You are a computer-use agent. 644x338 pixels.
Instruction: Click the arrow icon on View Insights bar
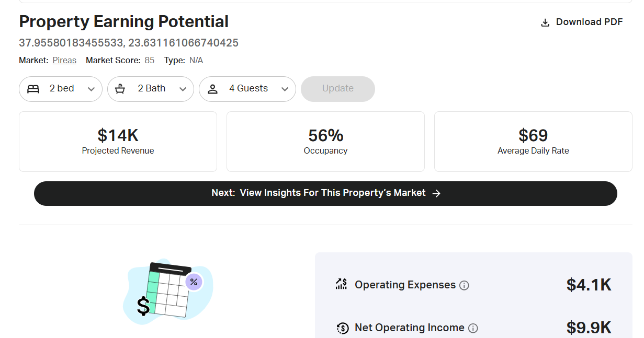point(437,193)
